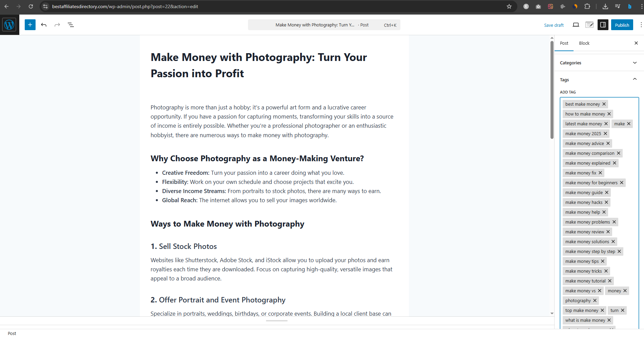Open the browser Downloads icon

click(605, 6)
